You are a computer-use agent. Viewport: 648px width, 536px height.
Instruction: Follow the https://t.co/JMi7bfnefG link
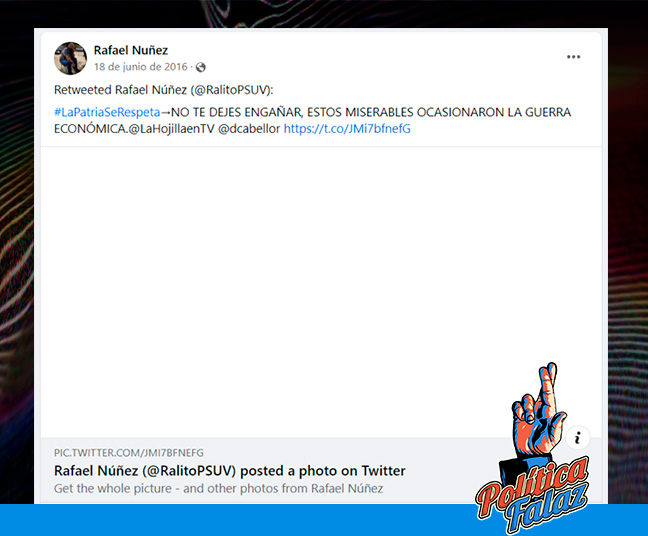tap(347, 129)
